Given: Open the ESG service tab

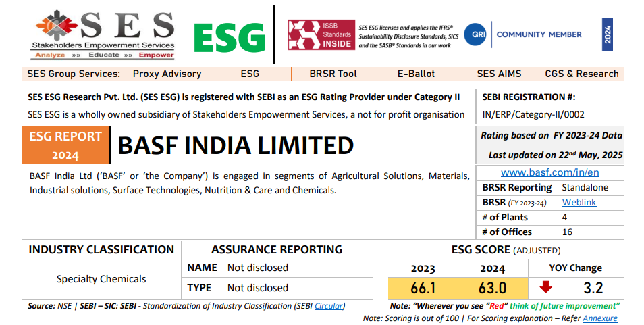Looking at the screenshot, I should (x=250, y=74).
